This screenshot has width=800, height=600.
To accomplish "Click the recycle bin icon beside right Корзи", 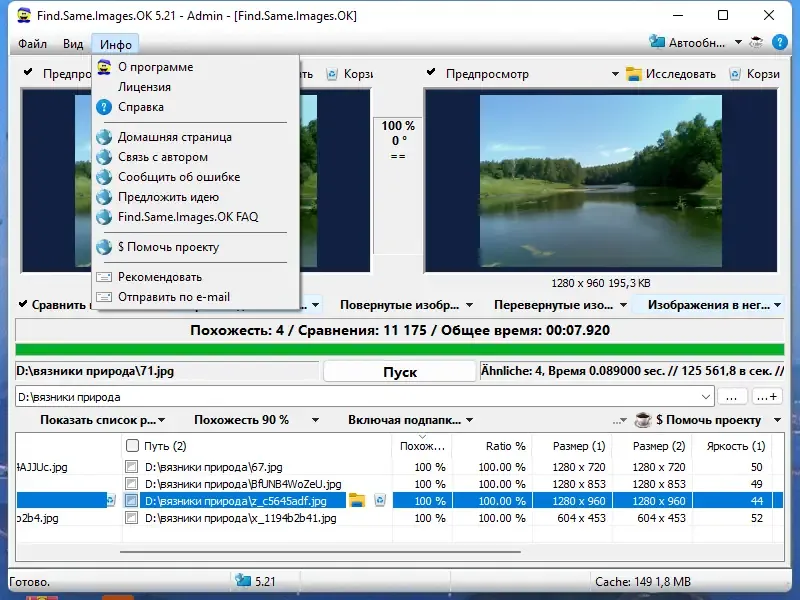I will pyautogui.click(x=735, y=74).
